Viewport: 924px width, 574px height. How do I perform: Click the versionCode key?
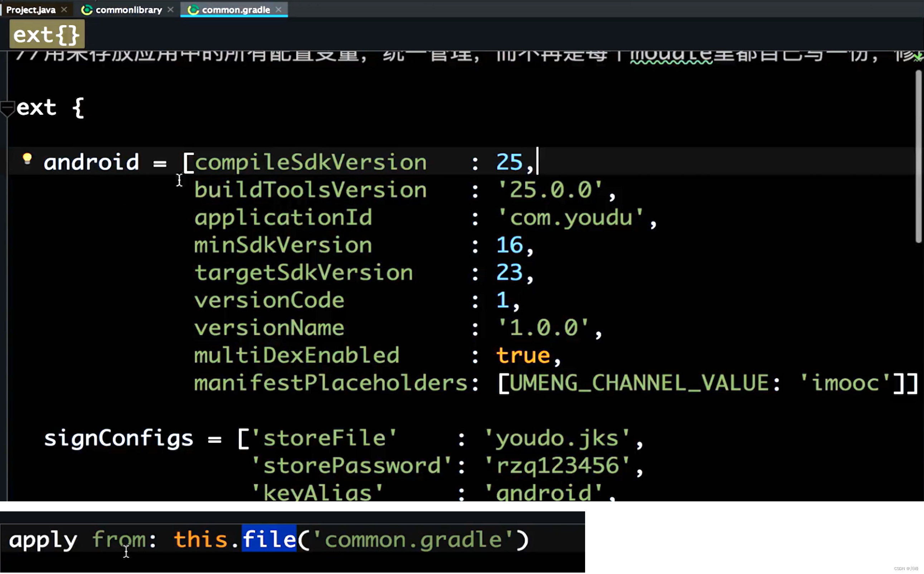[269, 300]
